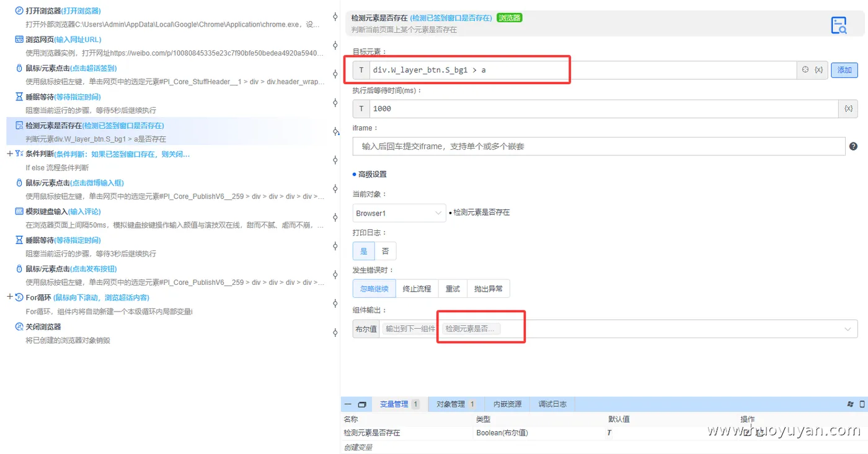
Task: Click mouse icon of 点击微博输入框 step
Action: [x=19, y=183]
